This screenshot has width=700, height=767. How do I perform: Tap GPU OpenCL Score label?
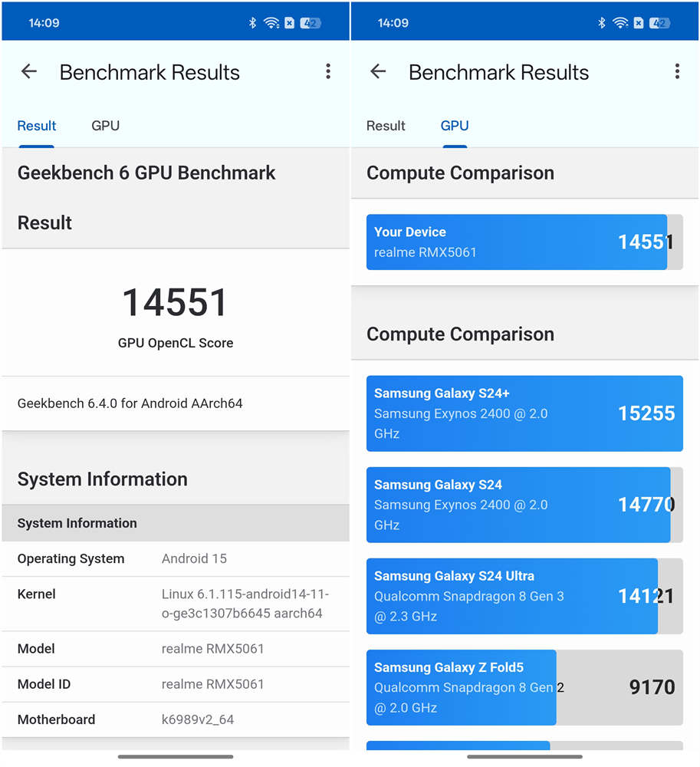coord(175,343)
